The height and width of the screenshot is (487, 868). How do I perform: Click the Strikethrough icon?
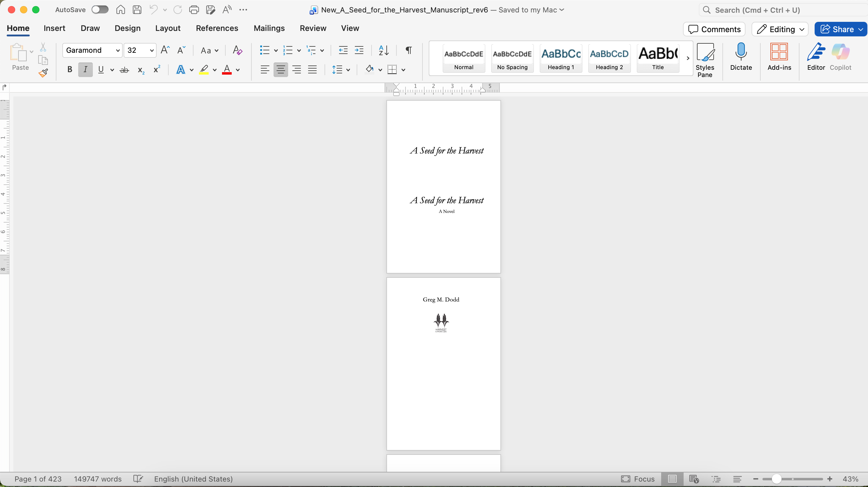tap(124, 70)
